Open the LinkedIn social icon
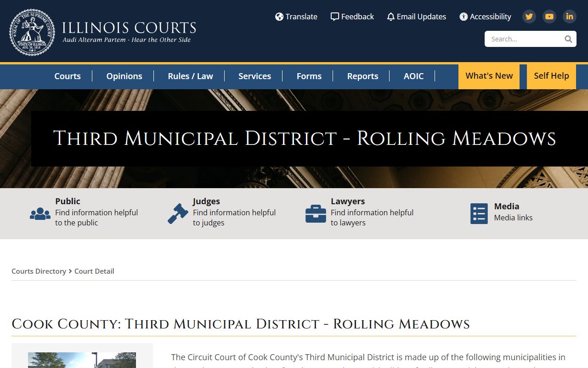 570,17
